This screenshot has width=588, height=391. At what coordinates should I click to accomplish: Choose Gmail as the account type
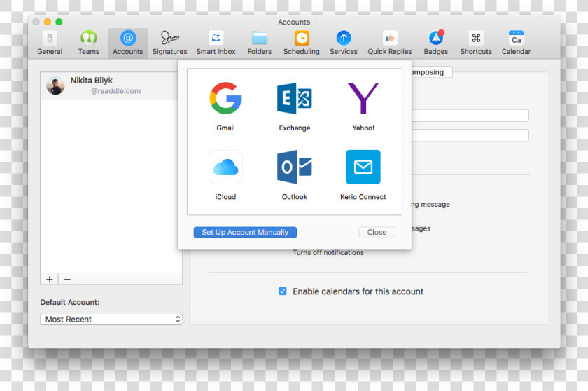tap(225, 107)
